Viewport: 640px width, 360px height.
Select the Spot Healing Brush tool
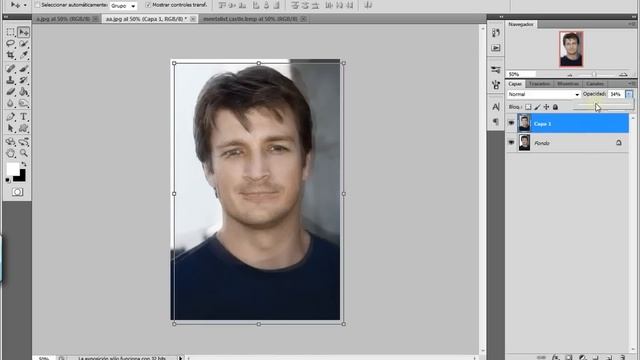click(11, 69)
